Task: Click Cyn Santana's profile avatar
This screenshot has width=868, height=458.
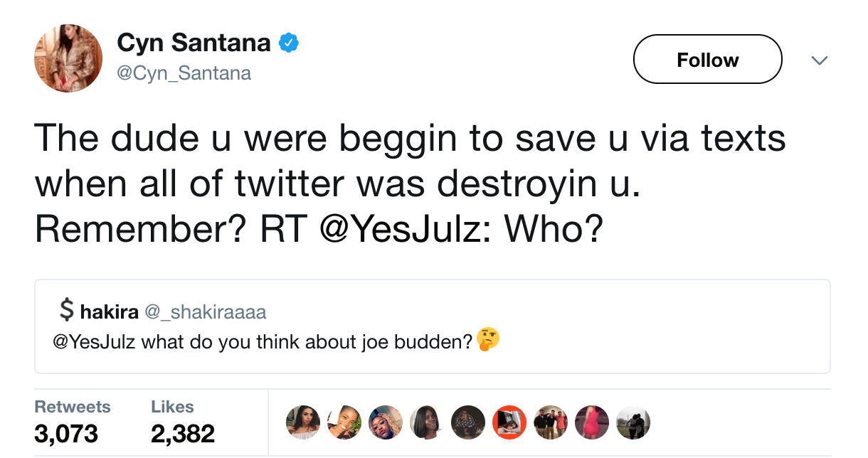Action: pos(68,58)
